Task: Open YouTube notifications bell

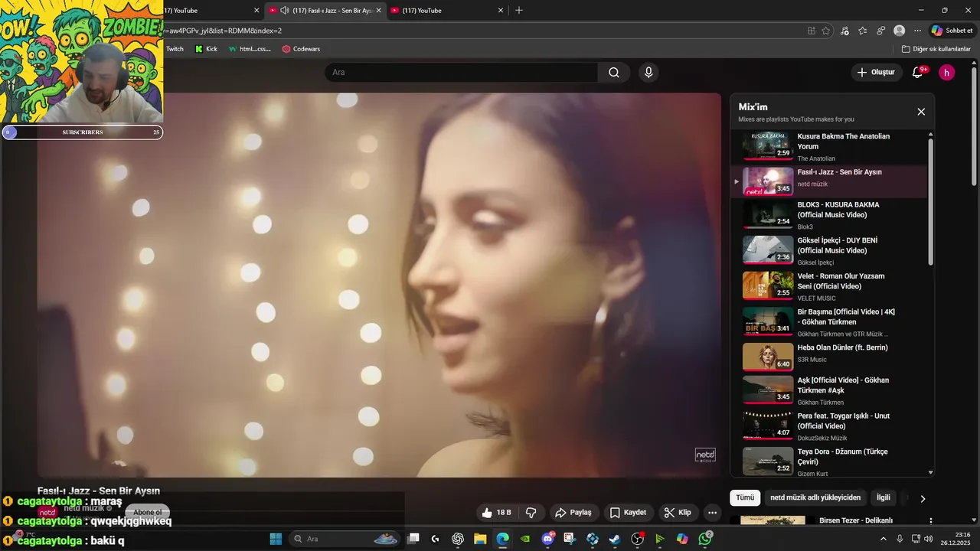Action: click(918, 73)
